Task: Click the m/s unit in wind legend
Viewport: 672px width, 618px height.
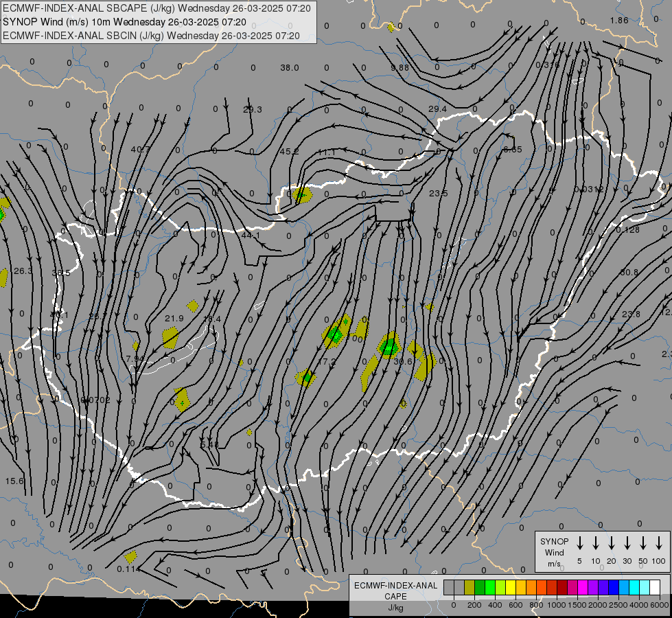Action: [554, 564]
